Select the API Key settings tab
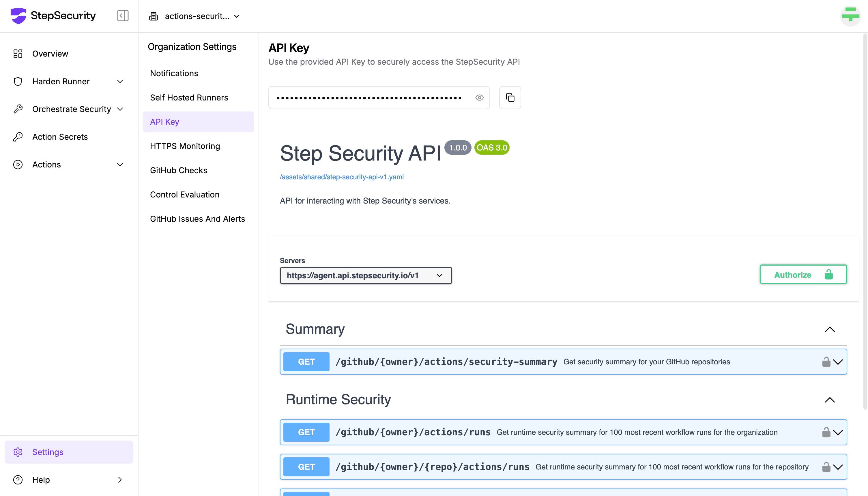Image resolution: width=868 pixels, height=496 pixels. coord(199,122)
